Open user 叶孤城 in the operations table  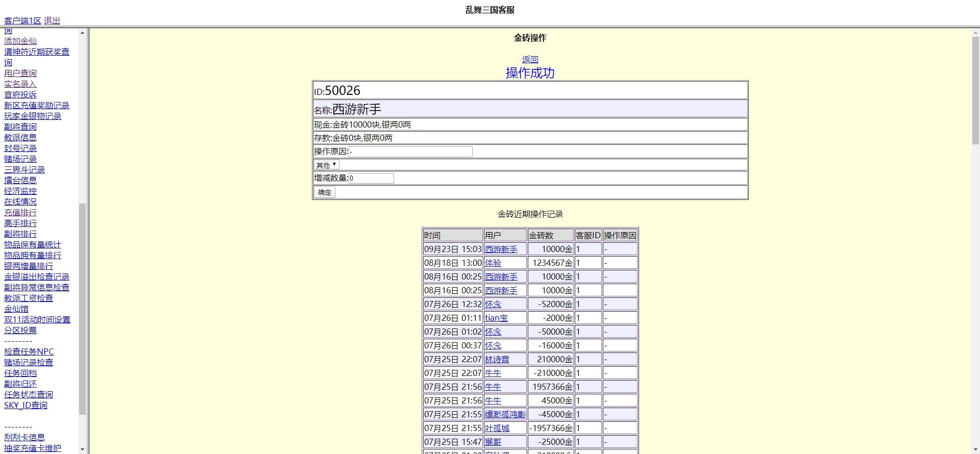[x=497, y=428]
